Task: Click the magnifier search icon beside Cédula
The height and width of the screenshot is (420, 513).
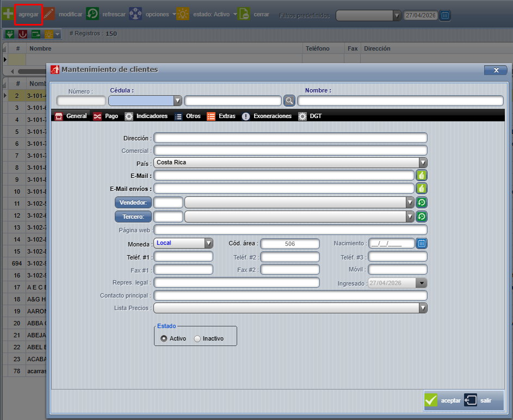Action: click(x=289, y=101)
